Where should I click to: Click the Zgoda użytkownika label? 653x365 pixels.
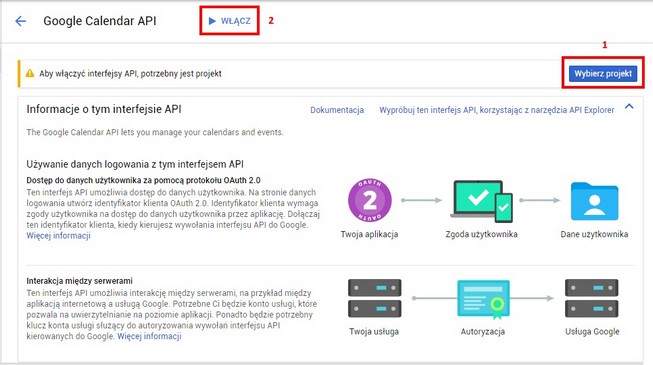tap(481, 234)
